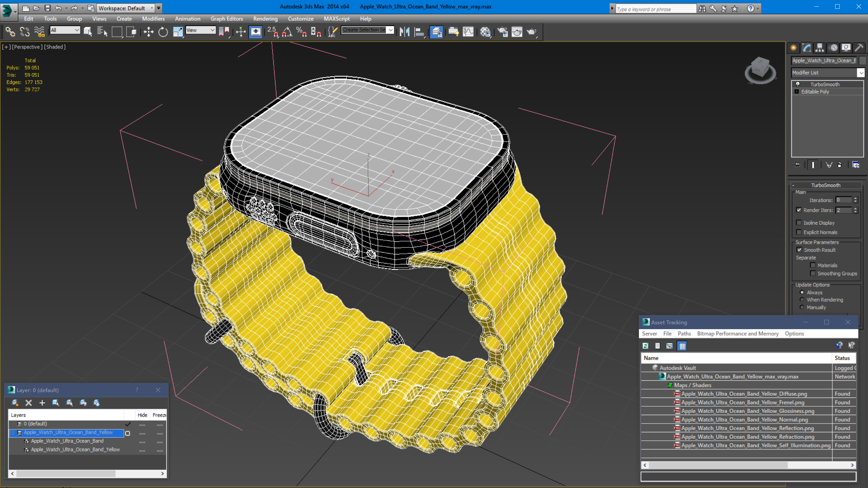Image resolution: width=868 pixels, height=488 pixels.
Task: Open Asset Tracking Paths menu
Action: (x=684, y=334)
